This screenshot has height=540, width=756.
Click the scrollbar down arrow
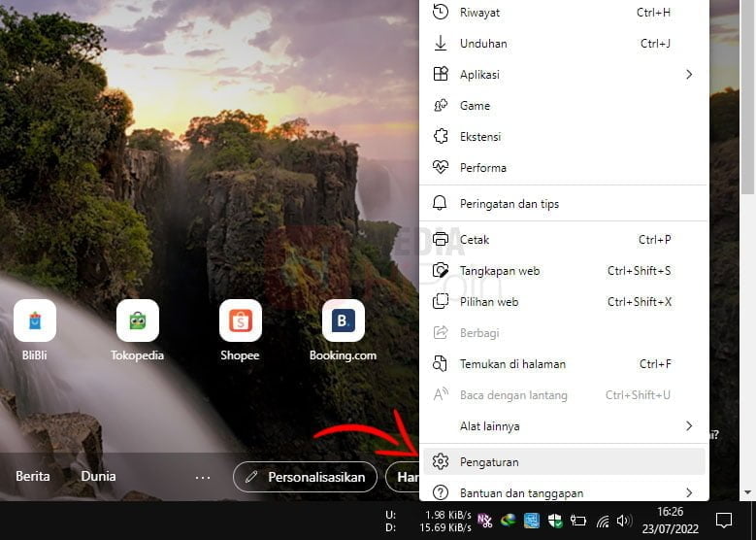[748, 492]
